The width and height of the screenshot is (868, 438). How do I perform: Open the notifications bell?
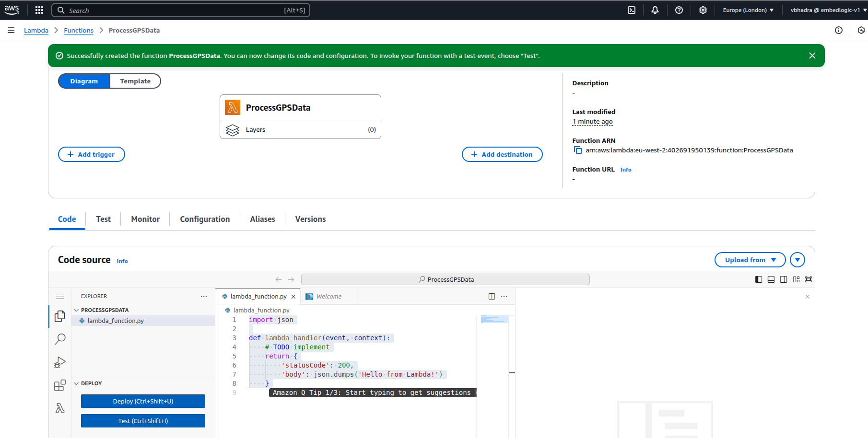click(655, 10)
